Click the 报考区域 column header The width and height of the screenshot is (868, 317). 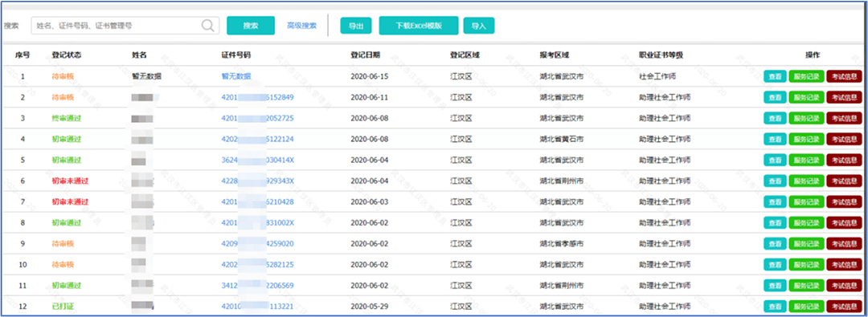(555, 55)
